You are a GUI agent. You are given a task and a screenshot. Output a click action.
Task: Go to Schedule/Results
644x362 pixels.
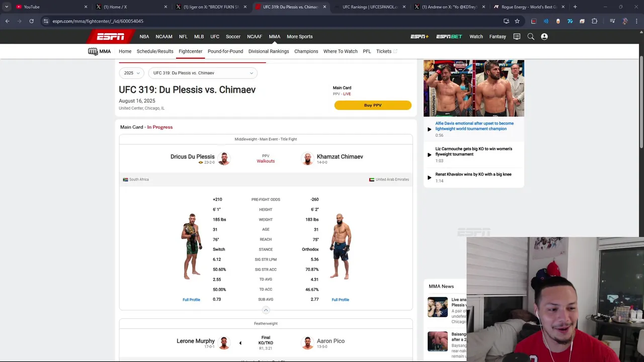tap(155, 51)
